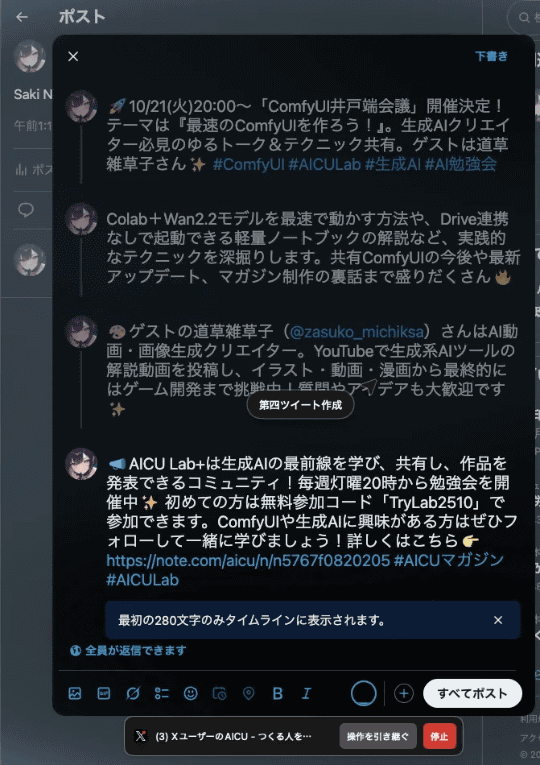
Task: Dismiss the 280文字 timeline notice
Action: pyautogui.click(x=498, y=620)
